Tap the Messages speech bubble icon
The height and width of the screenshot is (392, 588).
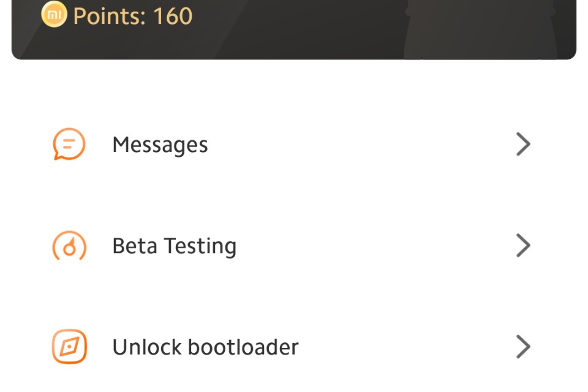pos(69,144)
